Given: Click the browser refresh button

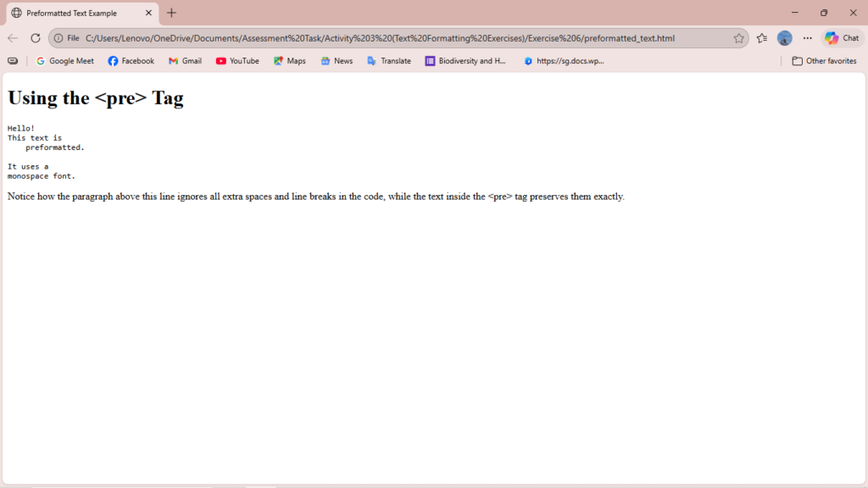Looking at the screenshot, I should pos(36,38).
